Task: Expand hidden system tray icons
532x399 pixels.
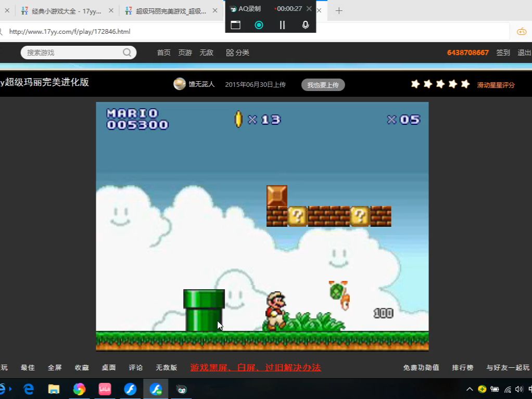Action: coord(470,389)
